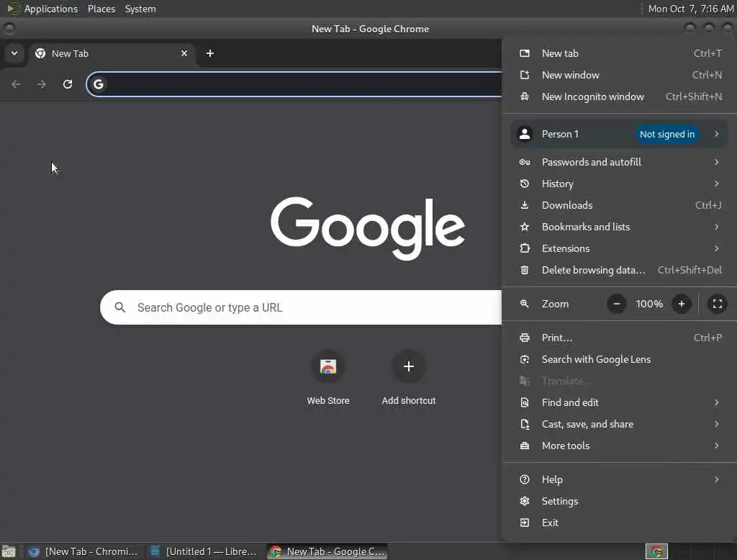The height and width of the screenshot is (560, 737).
Task: Click the Zoom magnifier icon
Action: tap(525, 304)
